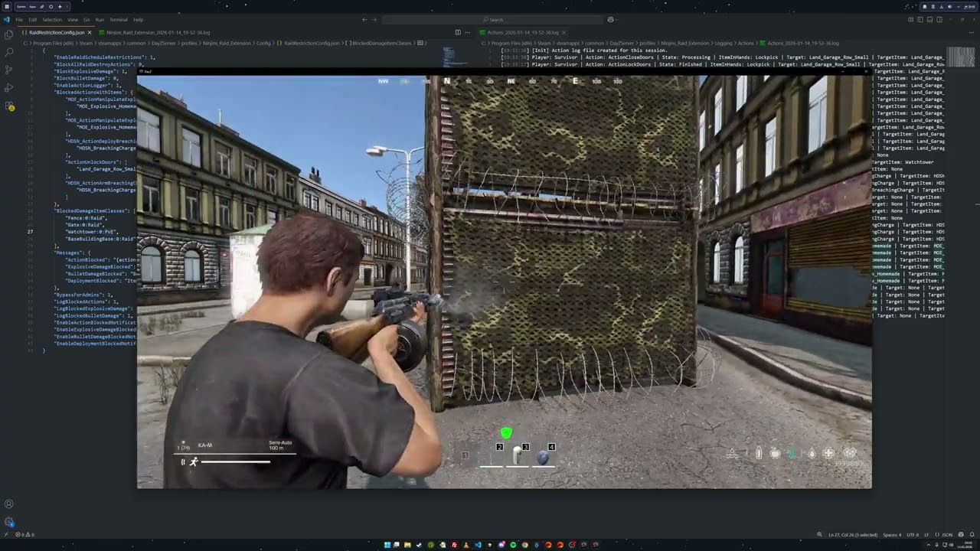Open FileZilla from the taskbar

pyautogui.click(x=454, y=545)
